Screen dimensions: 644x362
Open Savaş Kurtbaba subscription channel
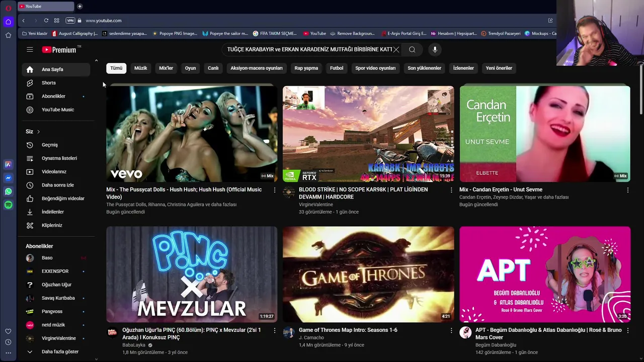pos(56,298)
